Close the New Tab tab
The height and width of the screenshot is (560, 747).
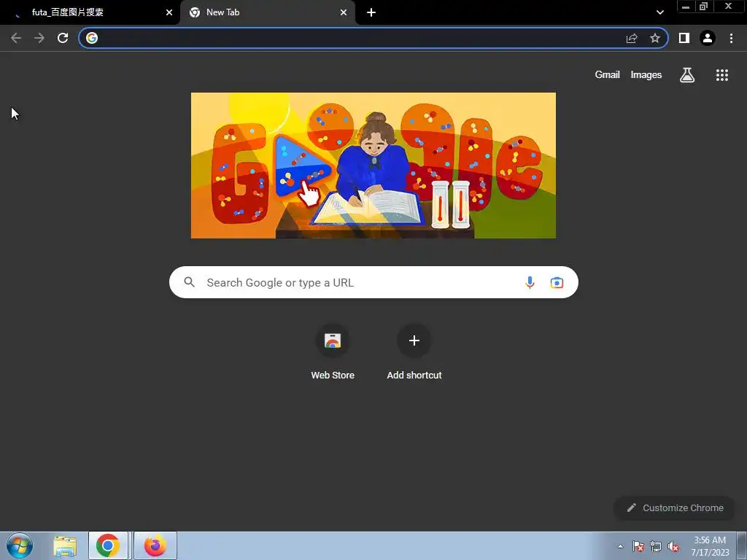point(344,12)
